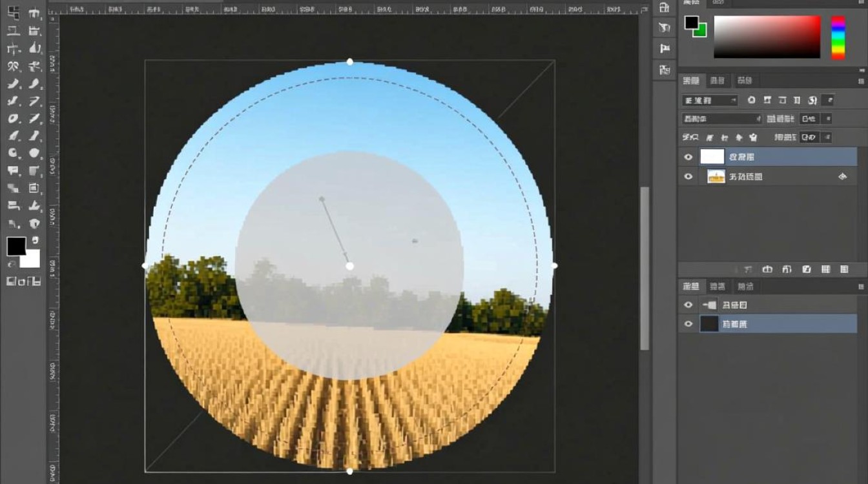Click the flag-shaped icon in the collapsed panel dock
This screenshot has width=868, height=484.
664,48
